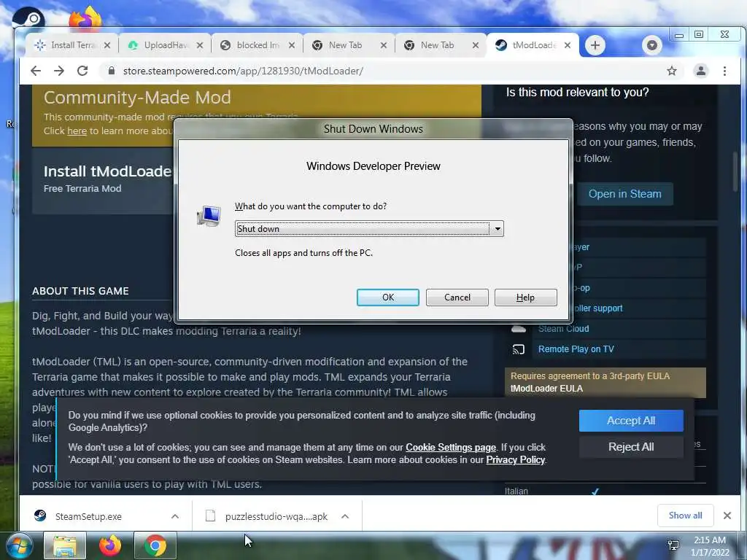Close the Install Terraria tab
Screen dimensions: 747x560
tap(107, 45)
